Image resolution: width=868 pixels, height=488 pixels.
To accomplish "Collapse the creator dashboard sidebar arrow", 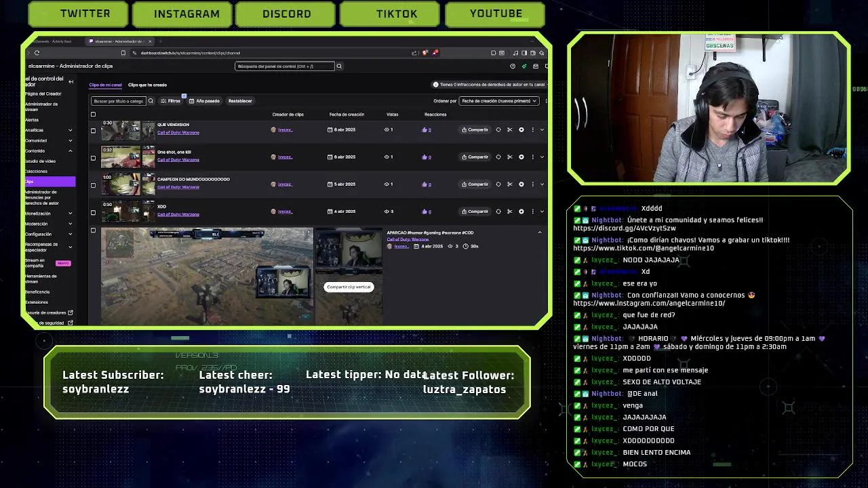I will (x=71, y=81).
